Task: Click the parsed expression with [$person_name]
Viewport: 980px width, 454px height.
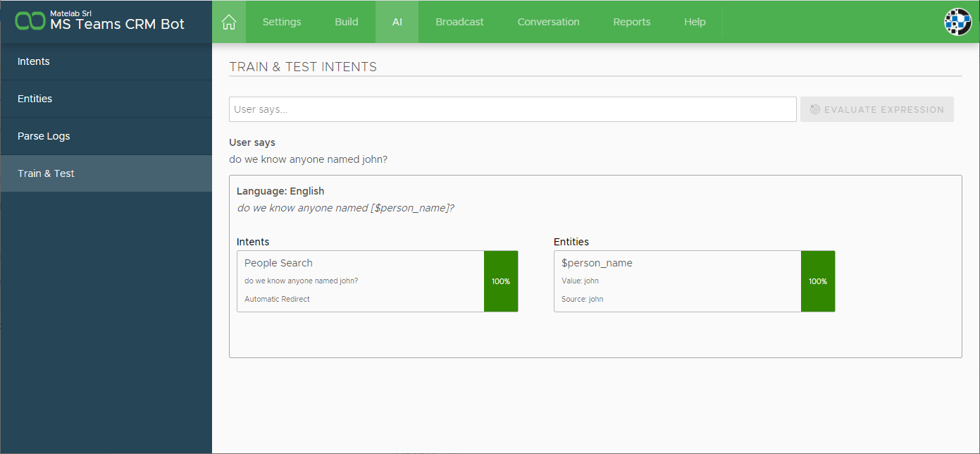Action: [345, 208]
